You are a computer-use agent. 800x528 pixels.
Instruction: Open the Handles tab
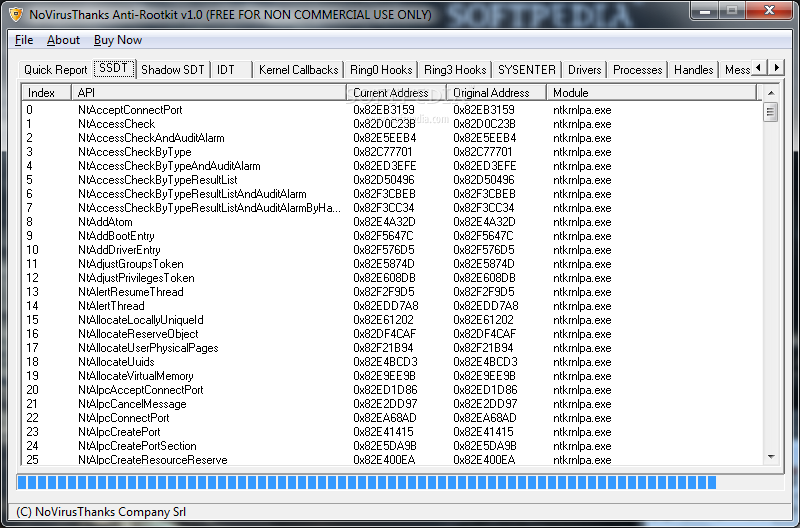pyautogui.click(x=693, y=70)
